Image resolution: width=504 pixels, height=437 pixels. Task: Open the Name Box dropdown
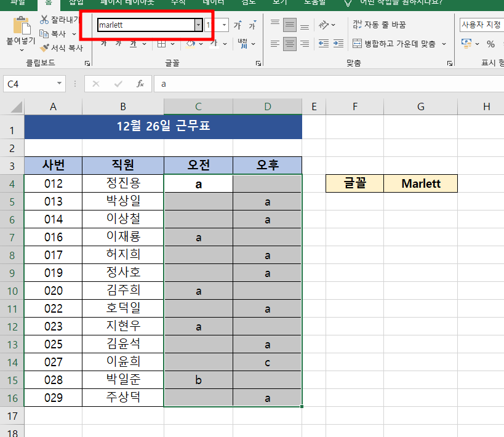click(x=60, y=84)
